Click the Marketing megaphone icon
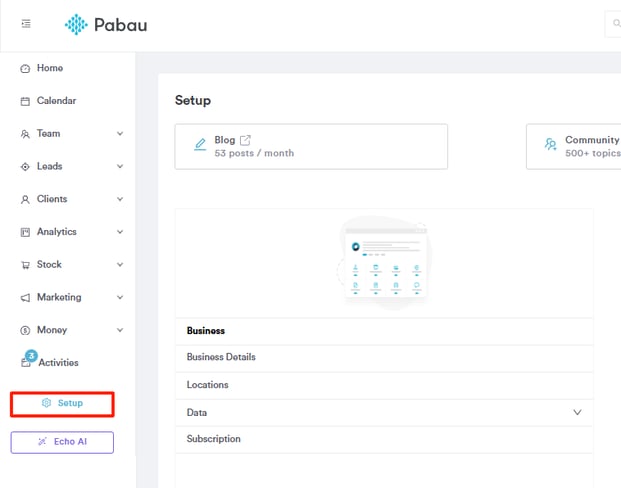 (x=25, y=298)
